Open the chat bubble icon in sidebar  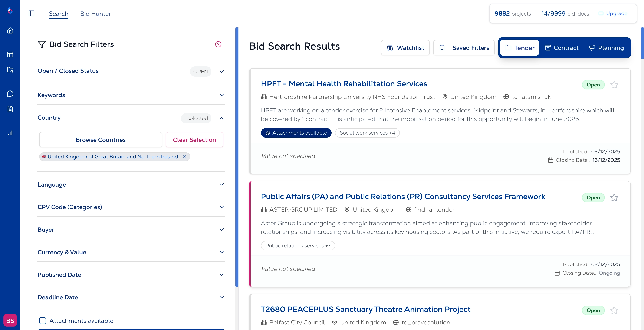(x=10, y=93)
